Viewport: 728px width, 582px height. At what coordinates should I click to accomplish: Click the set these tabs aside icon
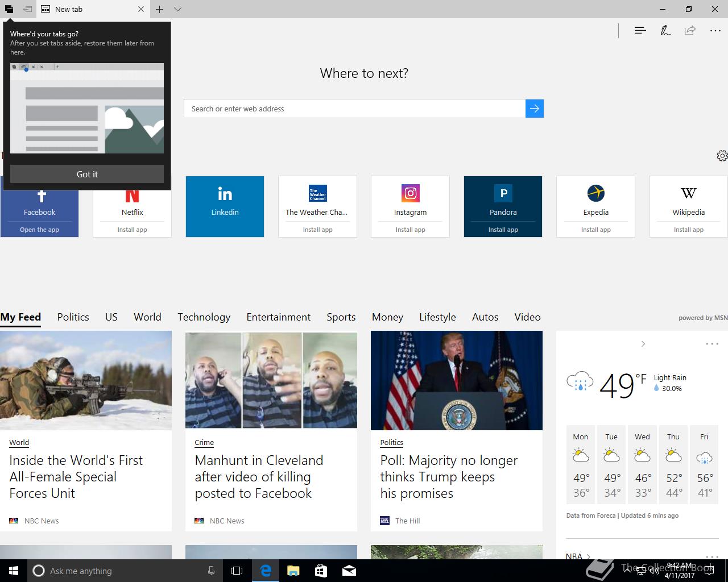[27, 9]
